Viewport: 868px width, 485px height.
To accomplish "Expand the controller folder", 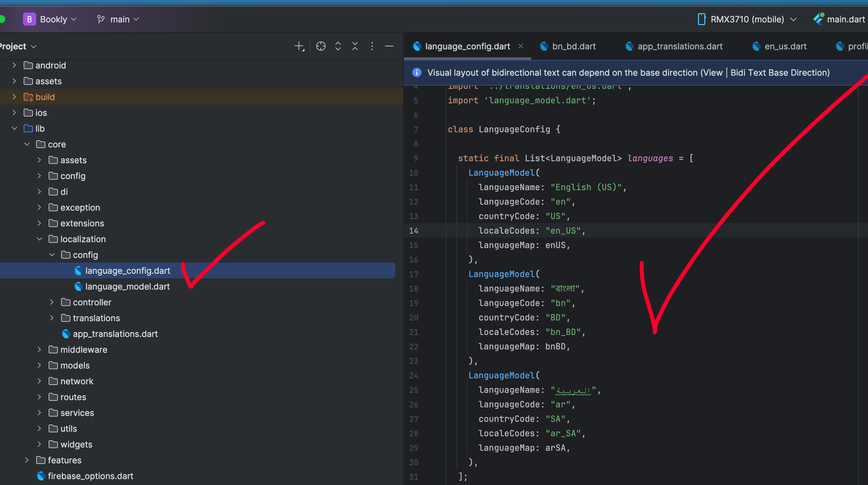I will [x=52, y=302].
